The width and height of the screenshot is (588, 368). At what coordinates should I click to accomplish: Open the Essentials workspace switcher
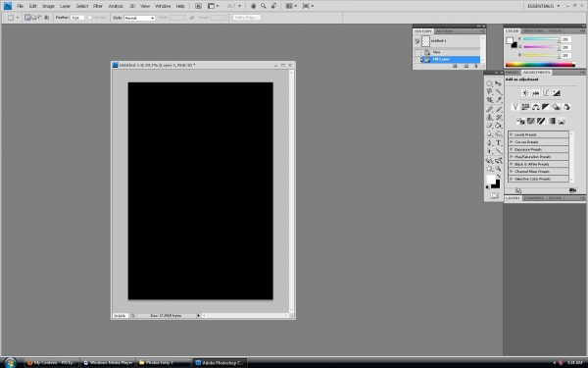tap(543, 6)
